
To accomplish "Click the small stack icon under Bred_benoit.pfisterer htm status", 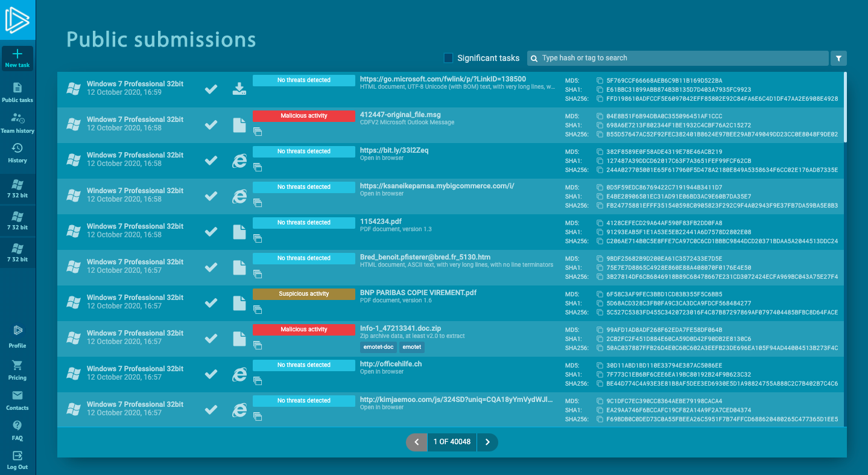I will click(x=257, y=273).
